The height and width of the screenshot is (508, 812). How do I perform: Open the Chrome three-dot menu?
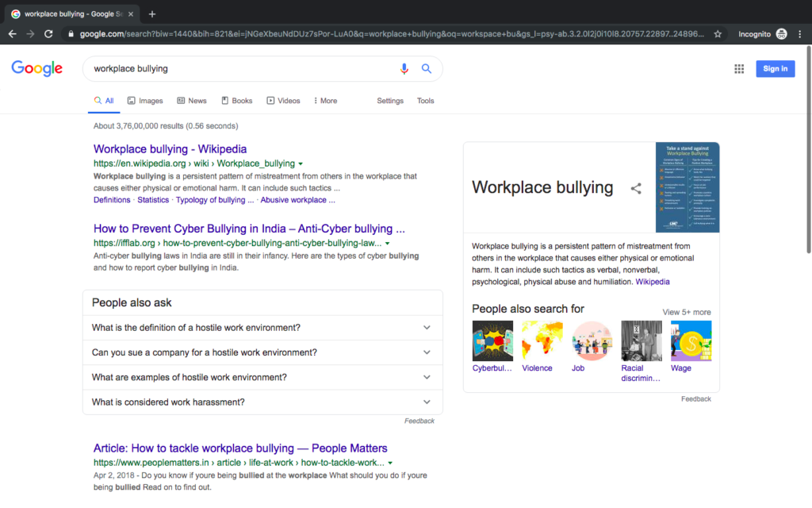coord(800,34)
